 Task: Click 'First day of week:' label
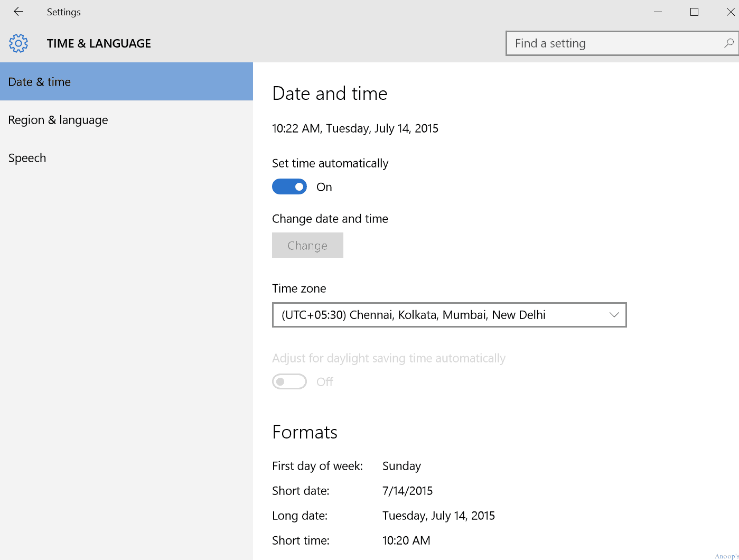tap(317, 466)
